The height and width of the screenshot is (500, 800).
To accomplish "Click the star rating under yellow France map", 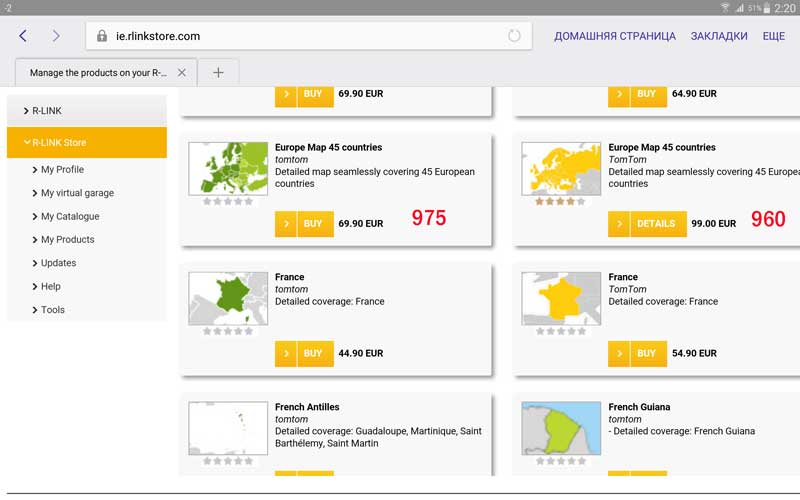I will (560, 332).
